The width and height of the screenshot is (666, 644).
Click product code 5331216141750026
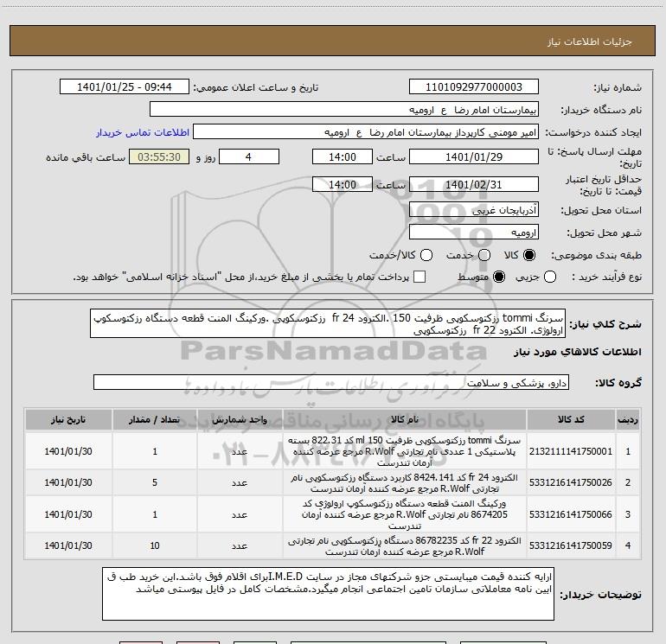point(571,482)
